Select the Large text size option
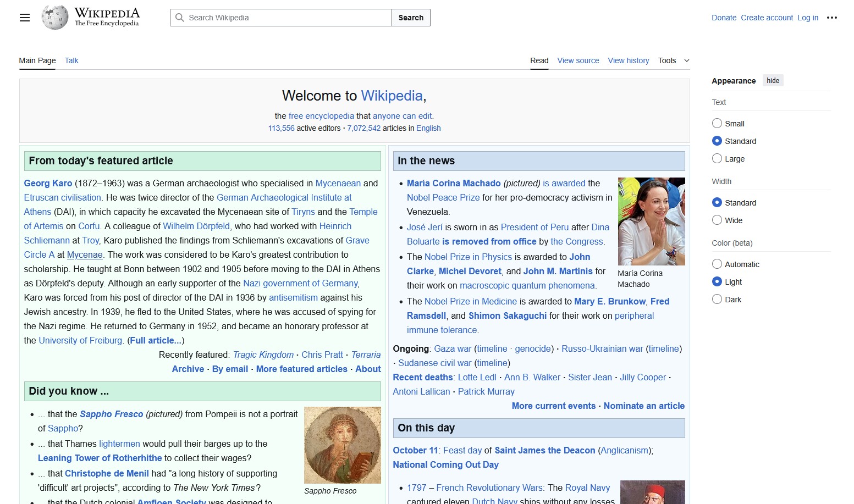This screenshot has width=854, height=504. (x=717, y=159)
